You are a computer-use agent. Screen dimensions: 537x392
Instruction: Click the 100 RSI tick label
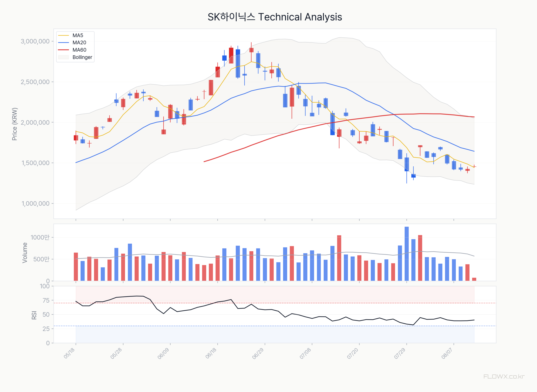(x=45, y=286)
